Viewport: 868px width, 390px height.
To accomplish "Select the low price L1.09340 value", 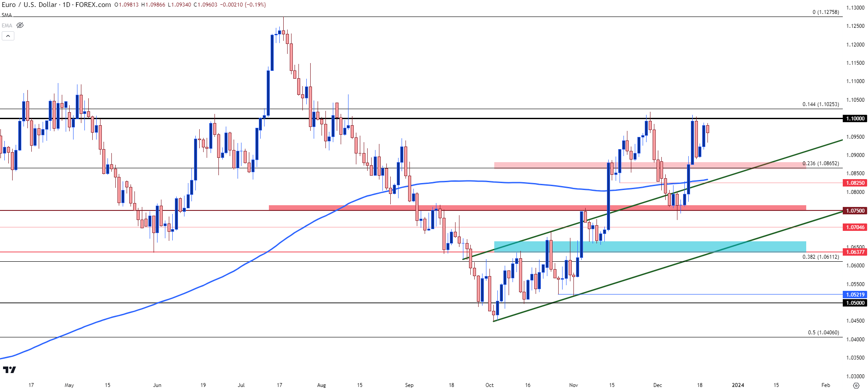I will tap(179, 5).
